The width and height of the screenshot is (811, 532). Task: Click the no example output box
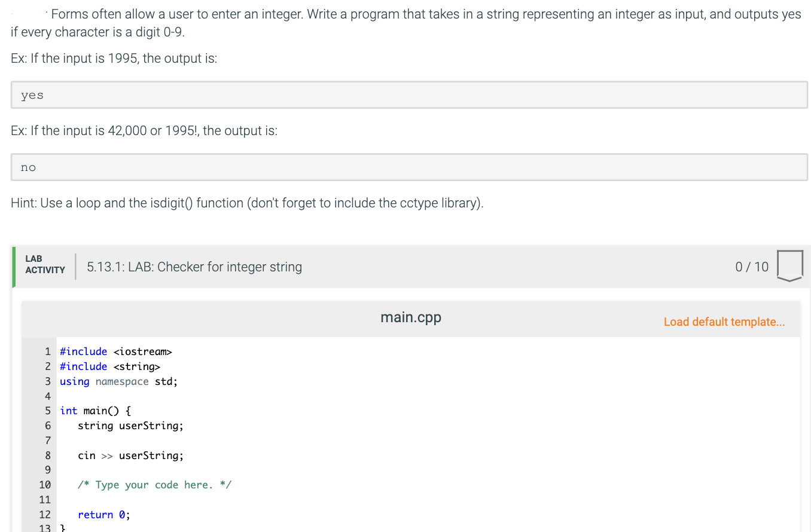click(409, 167)
